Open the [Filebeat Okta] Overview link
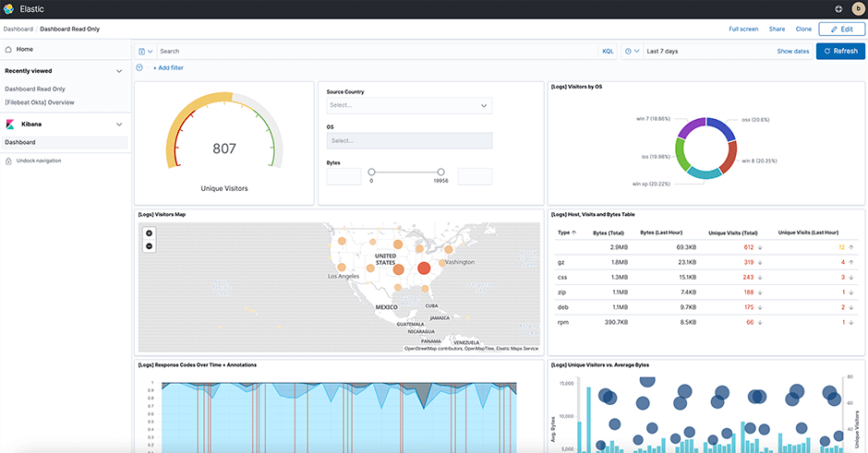 (x=40, y=102)
